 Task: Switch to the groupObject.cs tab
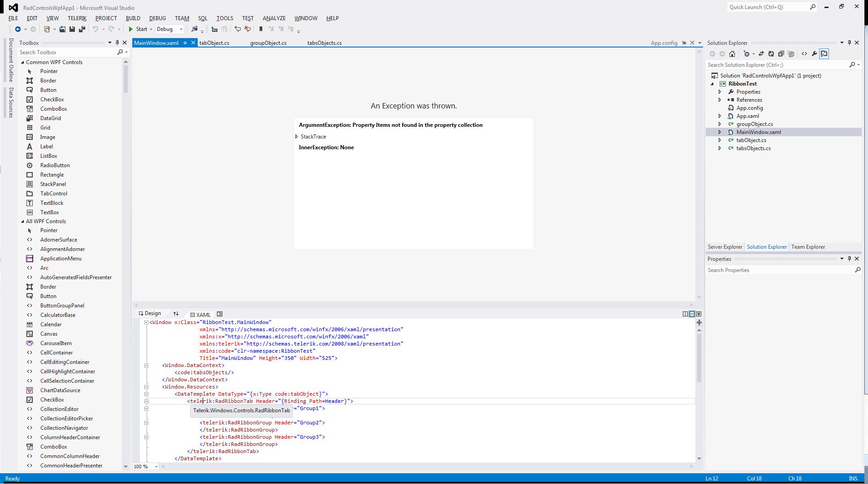[x=268, y=43]
